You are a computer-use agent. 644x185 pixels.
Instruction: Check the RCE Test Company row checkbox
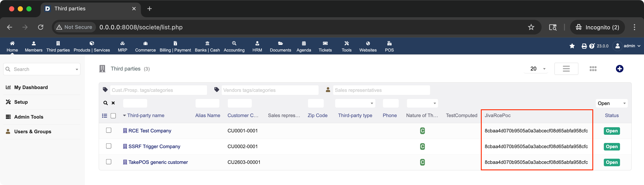[x=108, y=130]
